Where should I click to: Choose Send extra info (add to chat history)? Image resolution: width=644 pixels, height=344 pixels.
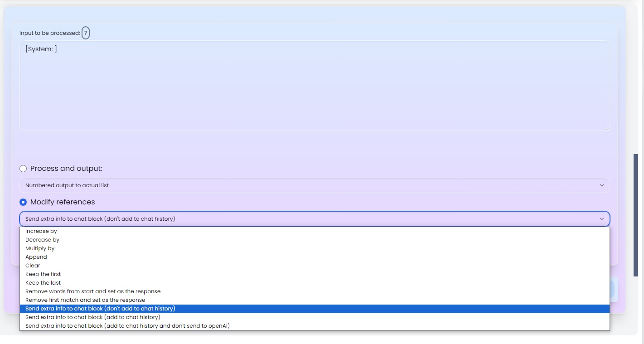[93, 317]
